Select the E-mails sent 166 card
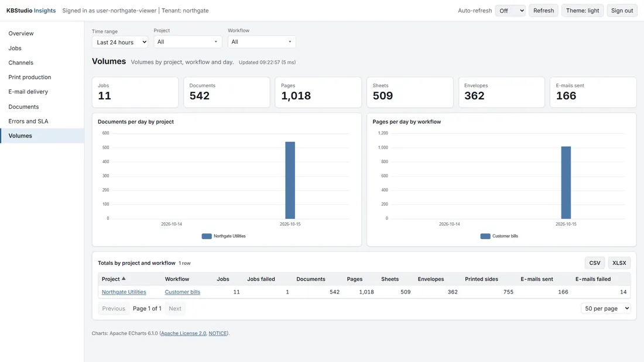The width and height of the screenshot is (644, 362). coord(593,92)
